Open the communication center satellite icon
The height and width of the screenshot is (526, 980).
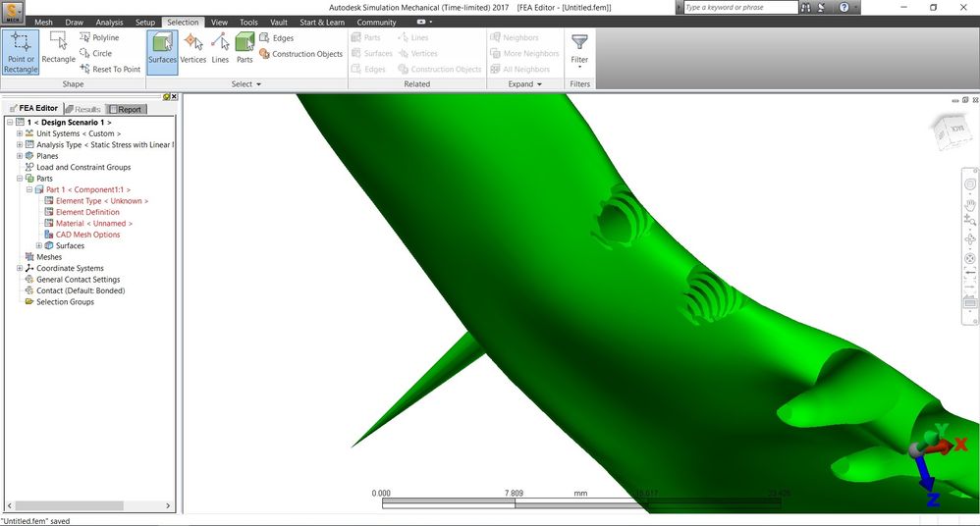click(x=821, y=8)
